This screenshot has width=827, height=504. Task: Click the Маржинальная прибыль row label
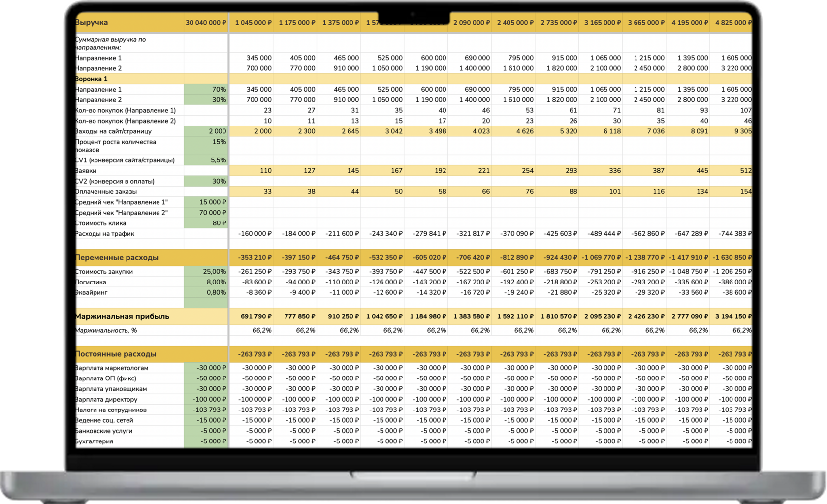pyautogui.click(x=123, y=316)
